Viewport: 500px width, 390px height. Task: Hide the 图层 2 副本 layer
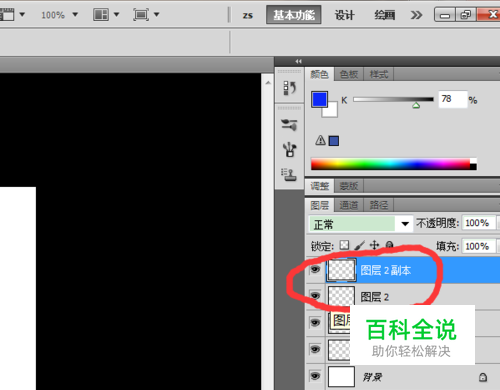(x=315, y=269)
